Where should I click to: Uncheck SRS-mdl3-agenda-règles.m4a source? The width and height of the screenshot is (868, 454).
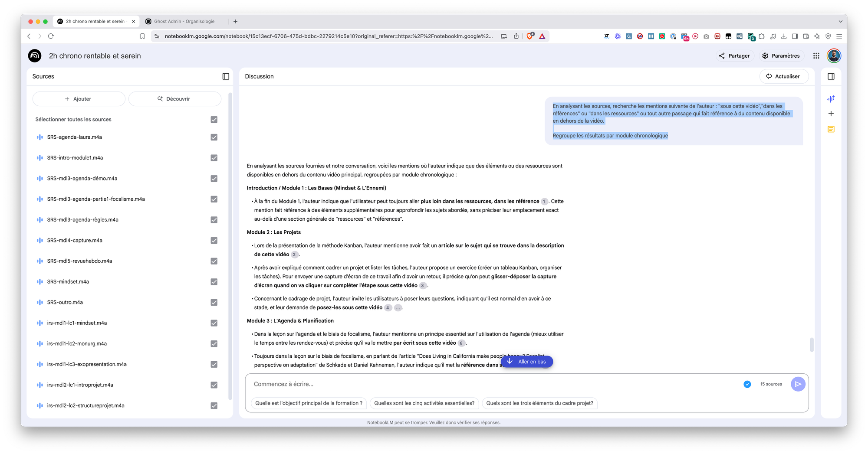tap(214, 220)
